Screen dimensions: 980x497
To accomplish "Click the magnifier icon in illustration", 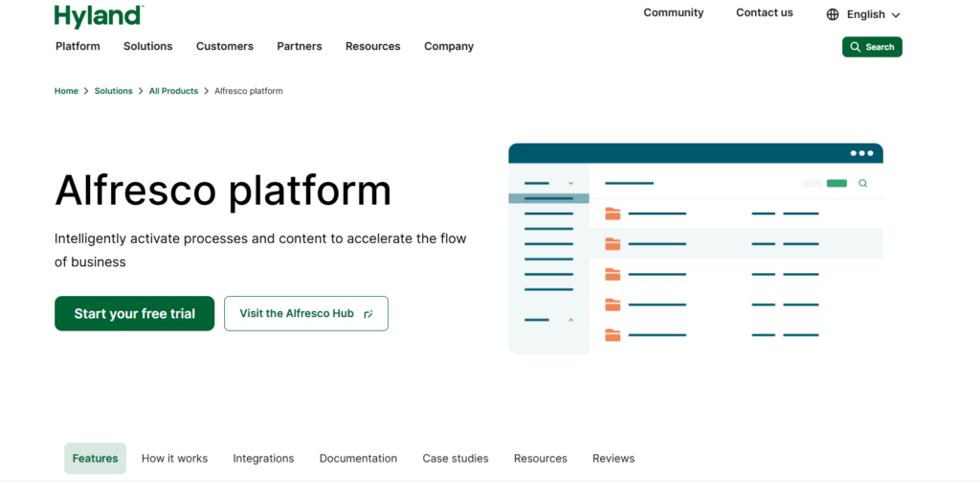I will 863,183.
